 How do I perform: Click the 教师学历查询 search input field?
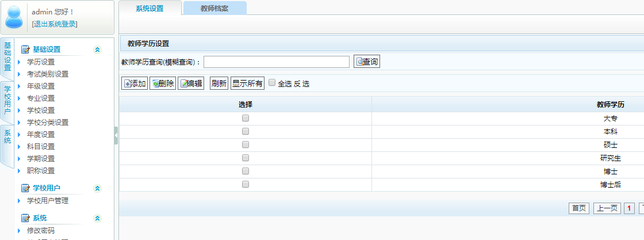(x=276, y=62)
